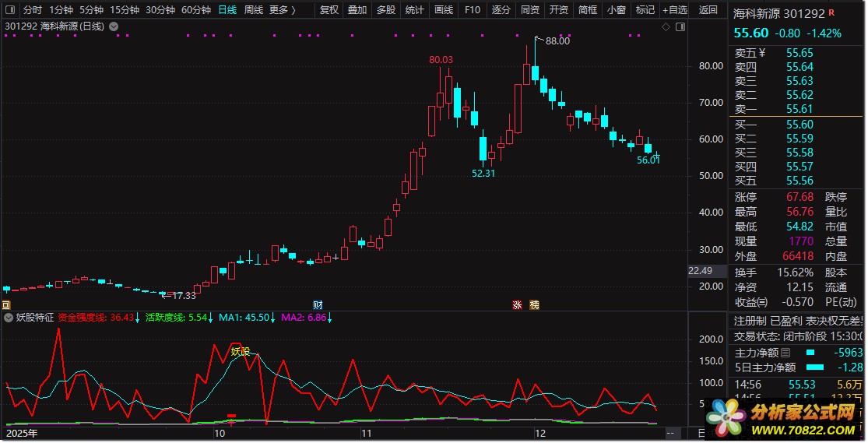Image resolution: width=868 pixels, height=443 pixels.
Task: Select the 1分钟 timeframe
Action: 61,9
